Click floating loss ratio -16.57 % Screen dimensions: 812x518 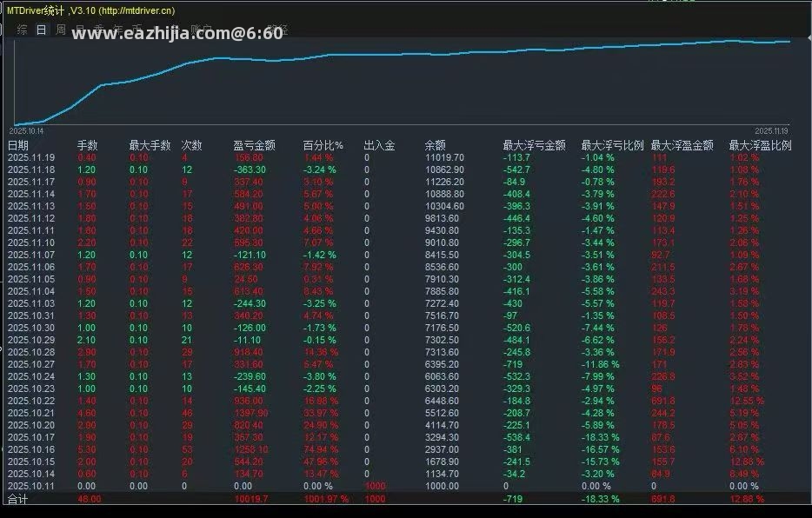pyautogui.click(x=600, y=449)
